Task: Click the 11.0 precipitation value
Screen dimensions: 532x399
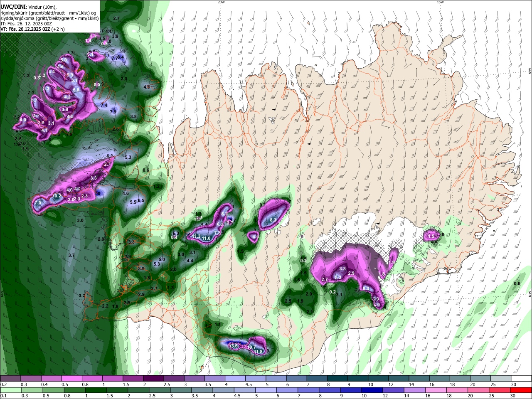Action: pyautogui.click(x=206, y=238)
